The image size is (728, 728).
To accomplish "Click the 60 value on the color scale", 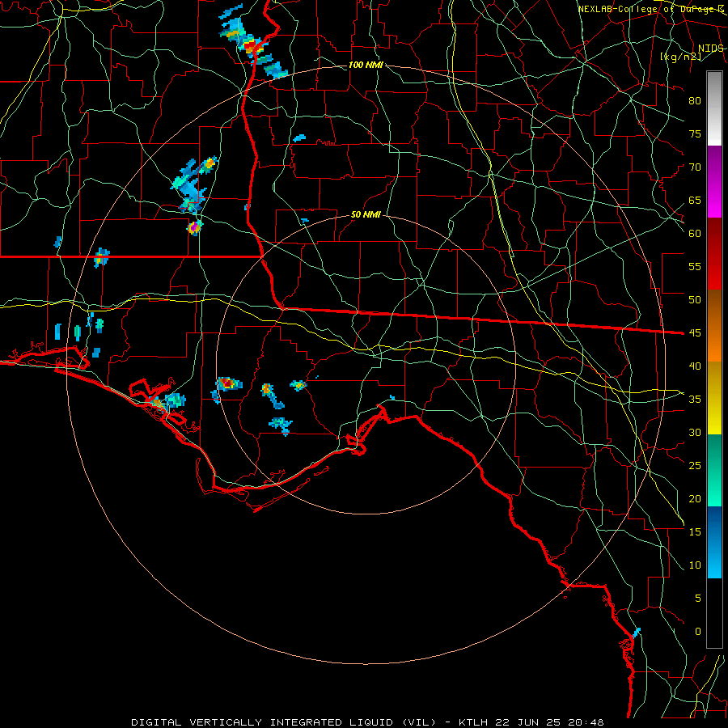I will 695,234.
